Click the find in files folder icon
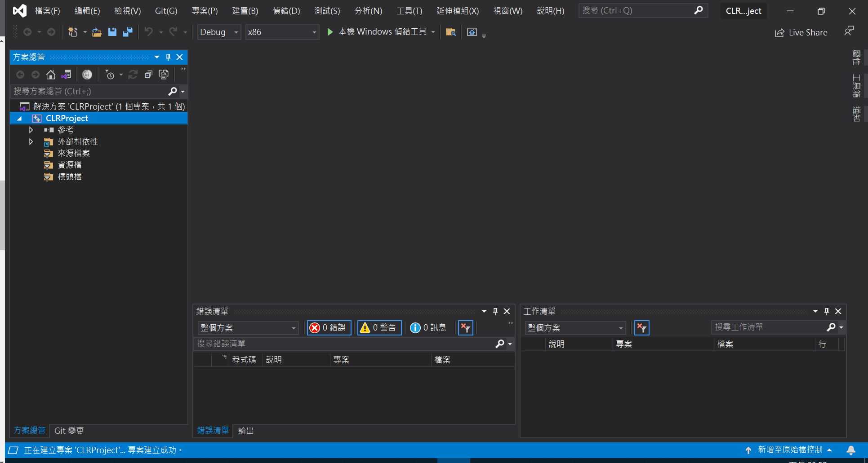868x463 pixels. [450, 32]
